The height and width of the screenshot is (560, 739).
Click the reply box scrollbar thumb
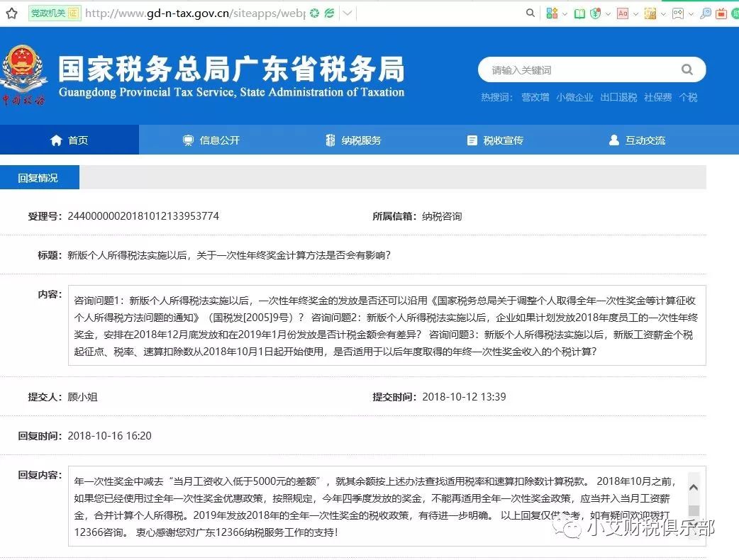click(x=694, y=511)
